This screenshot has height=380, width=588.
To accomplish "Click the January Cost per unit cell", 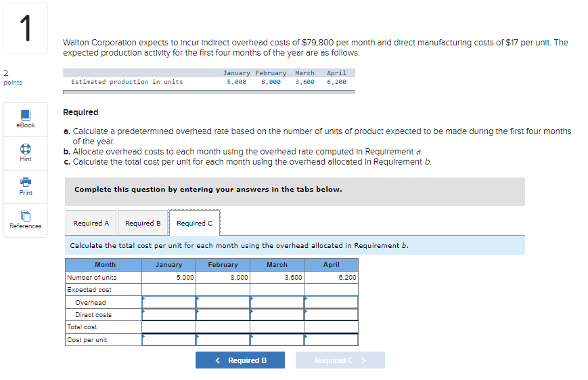I will pos(168,340).
